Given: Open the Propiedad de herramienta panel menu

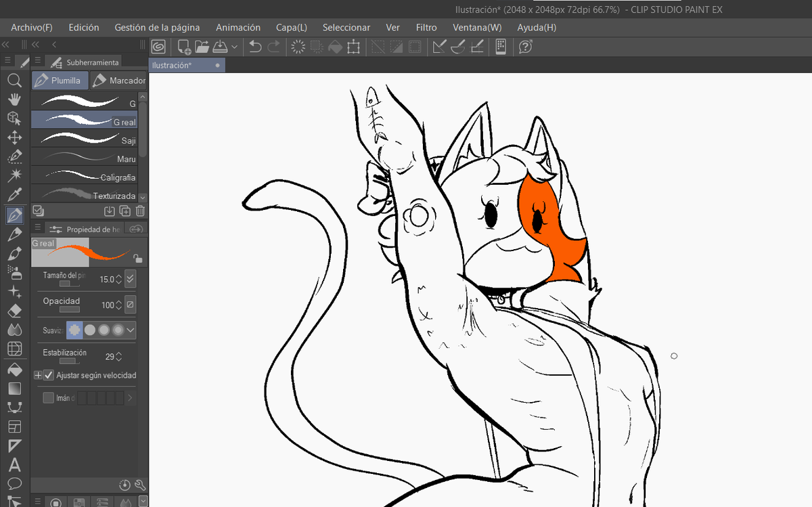Looking at the screenshot, I should [38, 229].
